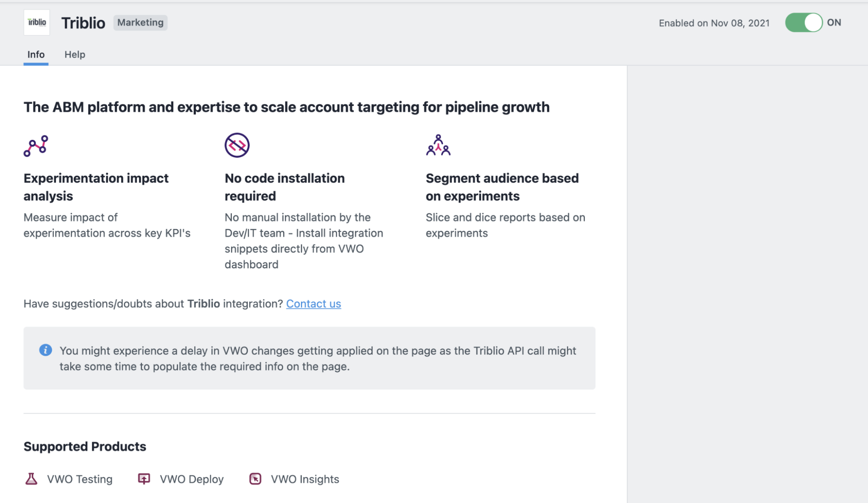Viewport: 868px width, 503px height.
Task: Click the Segment audience based on experiments heading
Action: point(502,187)
